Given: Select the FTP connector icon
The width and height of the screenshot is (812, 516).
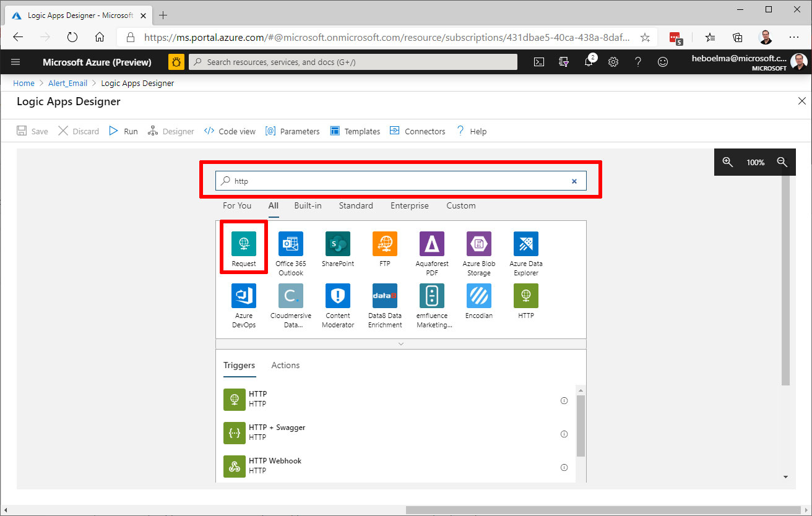Looking at the screenshot, I should pos(385,244).
